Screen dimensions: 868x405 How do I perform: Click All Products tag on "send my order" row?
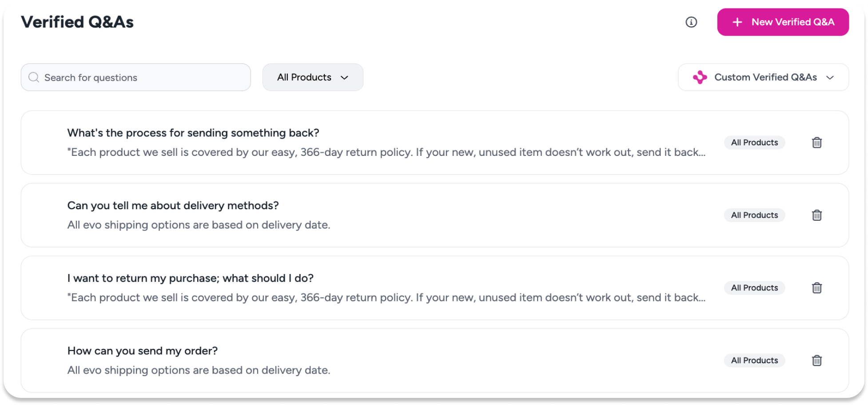click(x=754, y=361)
